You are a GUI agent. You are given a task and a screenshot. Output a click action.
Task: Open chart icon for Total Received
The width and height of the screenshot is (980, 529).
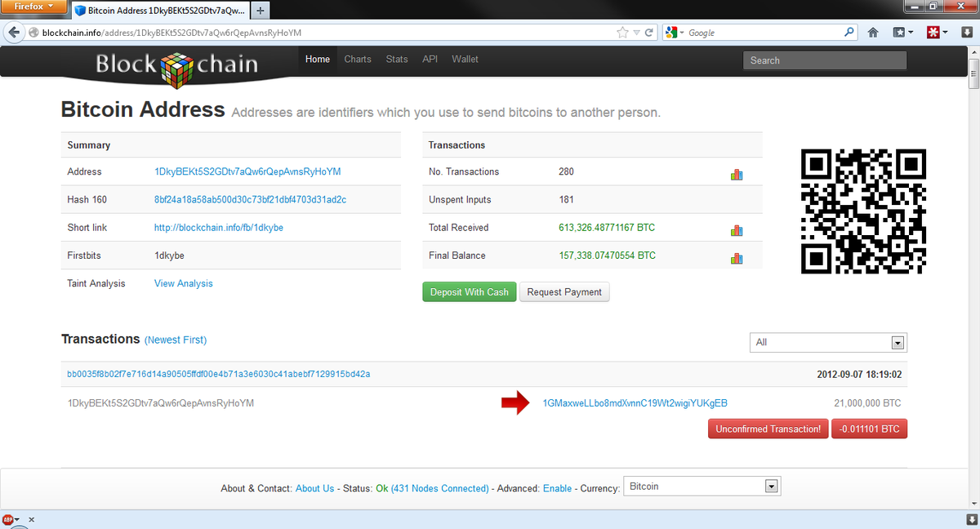[737, 230]
